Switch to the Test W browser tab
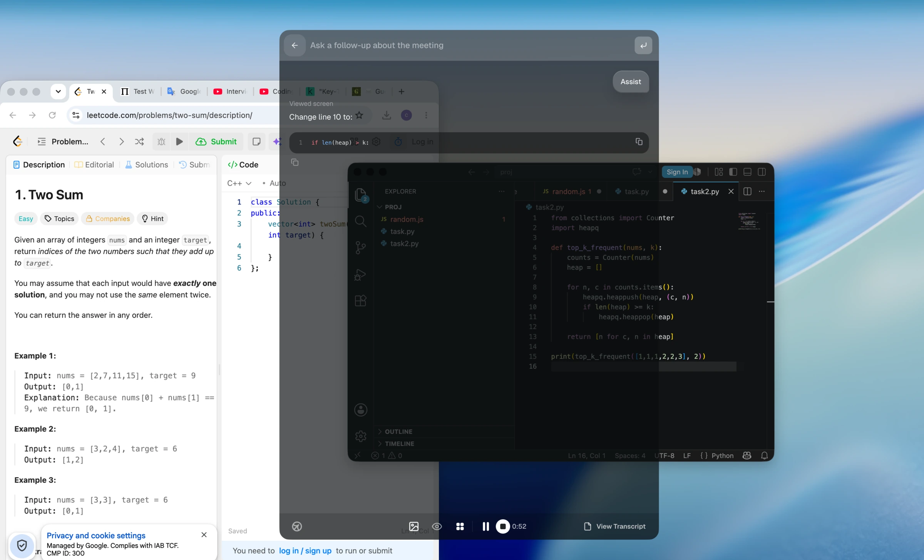Screen dimensions: 924x560 tap(137, 92)
